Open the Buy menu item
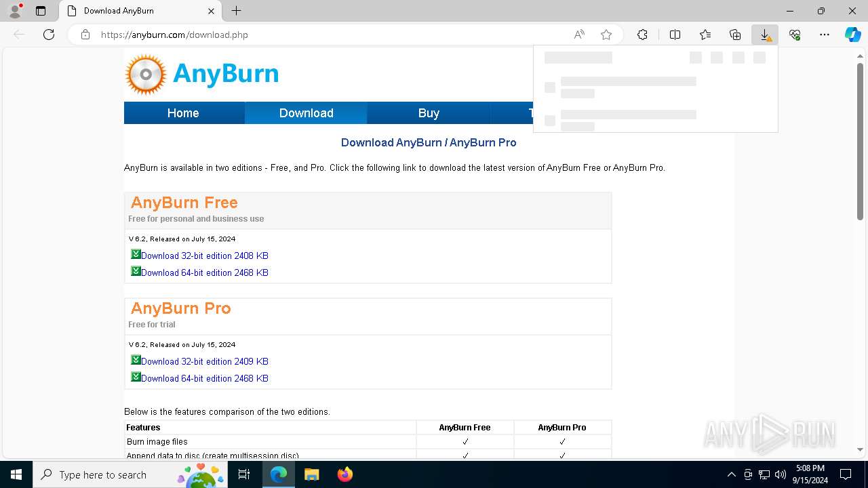This screenshot has height=488, width=868. (429, 113)
